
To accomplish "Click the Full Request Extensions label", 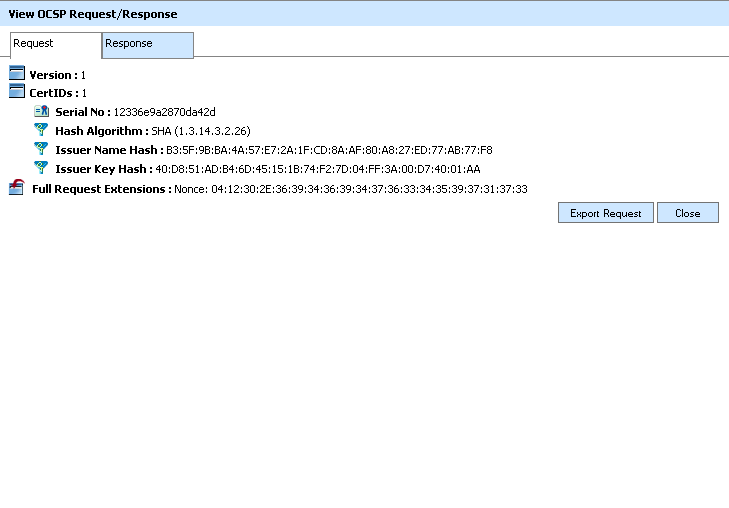I will pyautogui.click(x=101, y=189).
